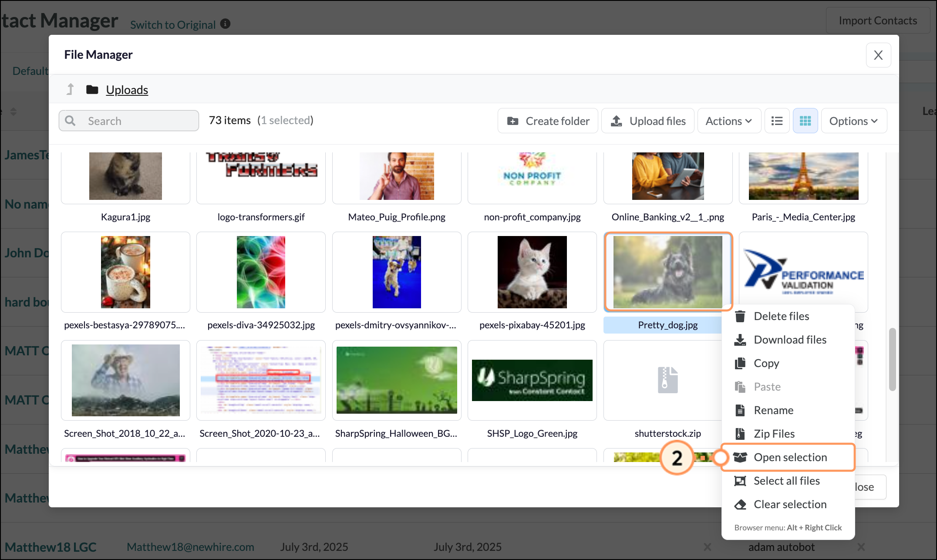The height and width of the screenshot is (560, 937).
Task: Select the shutterstock.zip file icon
Action: point(667,380)
